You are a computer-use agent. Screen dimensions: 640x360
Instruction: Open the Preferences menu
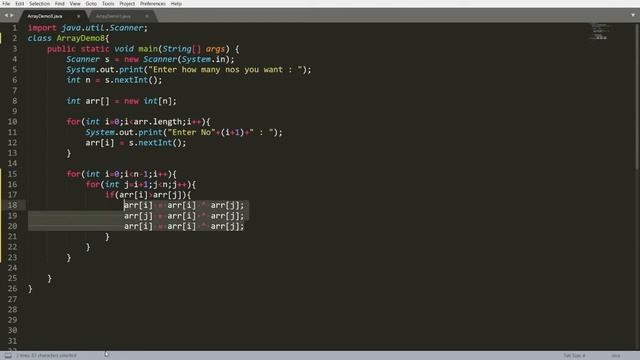coord(153,4)
